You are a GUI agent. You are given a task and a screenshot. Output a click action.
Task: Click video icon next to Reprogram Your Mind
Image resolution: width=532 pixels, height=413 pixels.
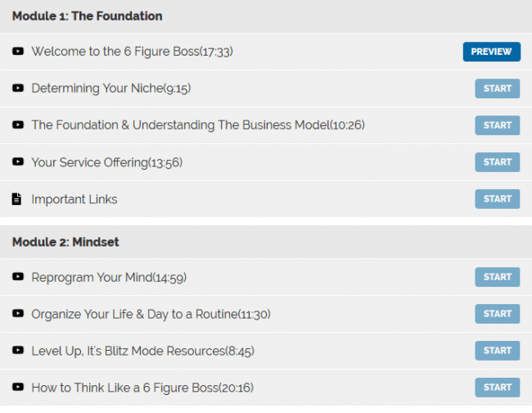(18, 277)
